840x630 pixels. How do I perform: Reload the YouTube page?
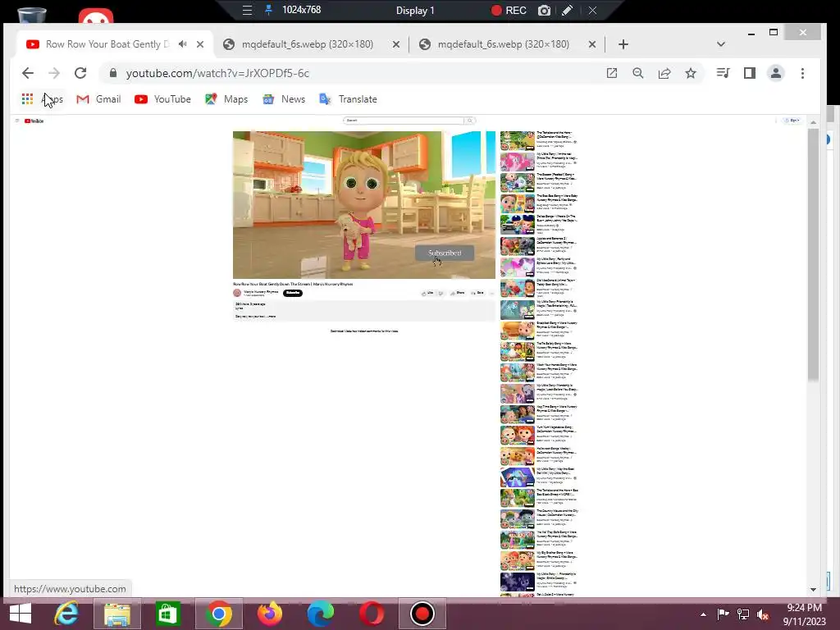pyautogui.click(x=80, y=73)
